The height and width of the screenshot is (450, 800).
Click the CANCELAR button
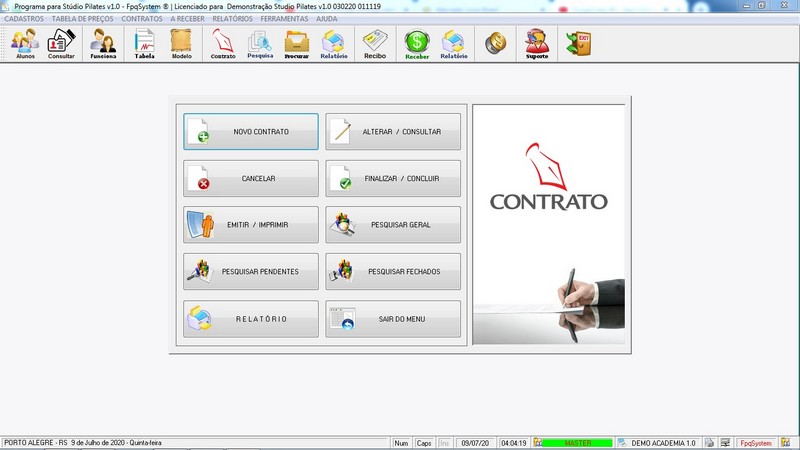[x=251, y=179]
